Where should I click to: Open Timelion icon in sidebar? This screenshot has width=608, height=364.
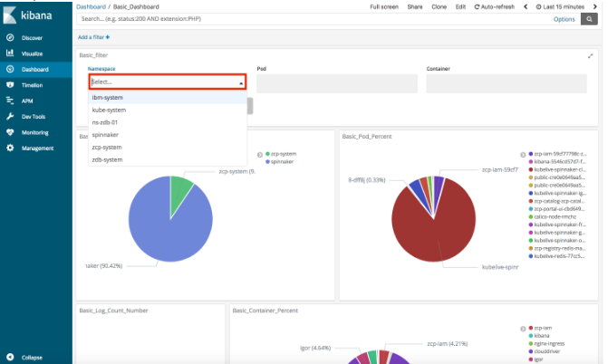click(10, 85)
